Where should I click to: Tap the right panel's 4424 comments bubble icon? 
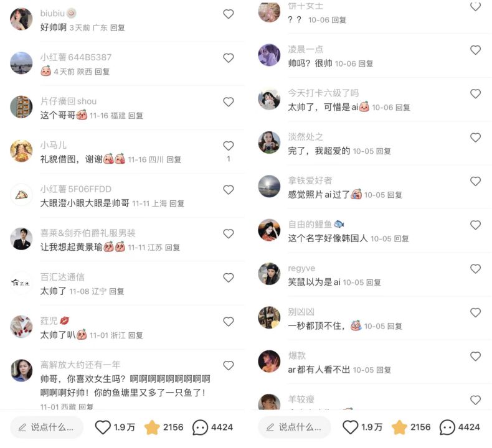pyautogui.click(x=447, y=427)
